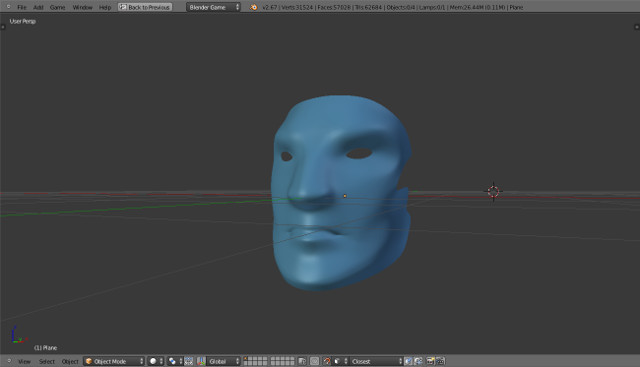The height and width of the screenshot is (367, 640).
Task: Toggle proportional editing icon
Action: pos(314,361)
